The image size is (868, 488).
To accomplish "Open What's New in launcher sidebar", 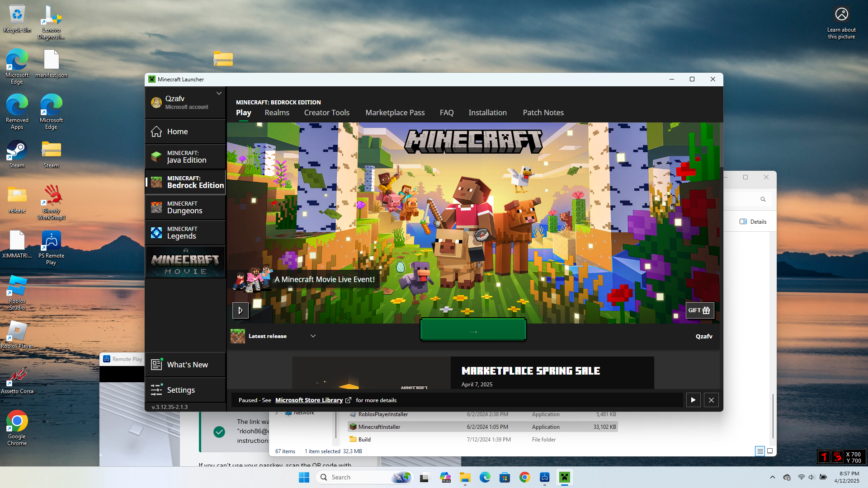I will point(185,365).
